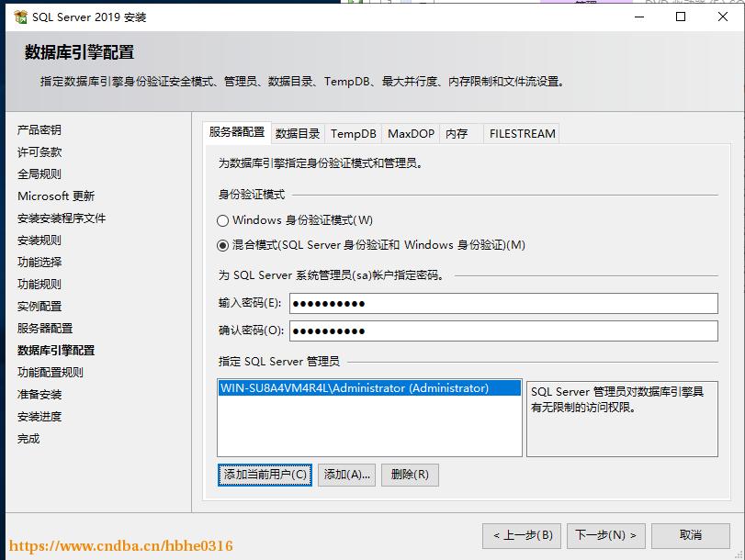Close the SQL Server 2019 setup window

(723, 17)
